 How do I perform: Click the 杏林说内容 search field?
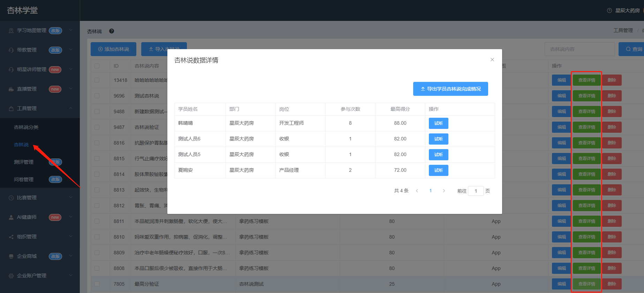point(580,49)
